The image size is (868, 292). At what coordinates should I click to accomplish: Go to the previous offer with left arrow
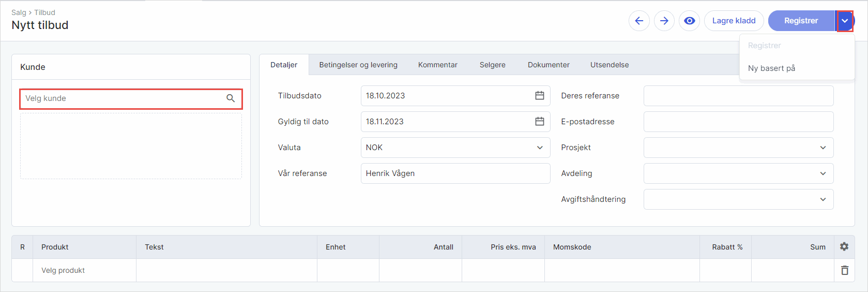pyautogui.click(x=639, y=21)
